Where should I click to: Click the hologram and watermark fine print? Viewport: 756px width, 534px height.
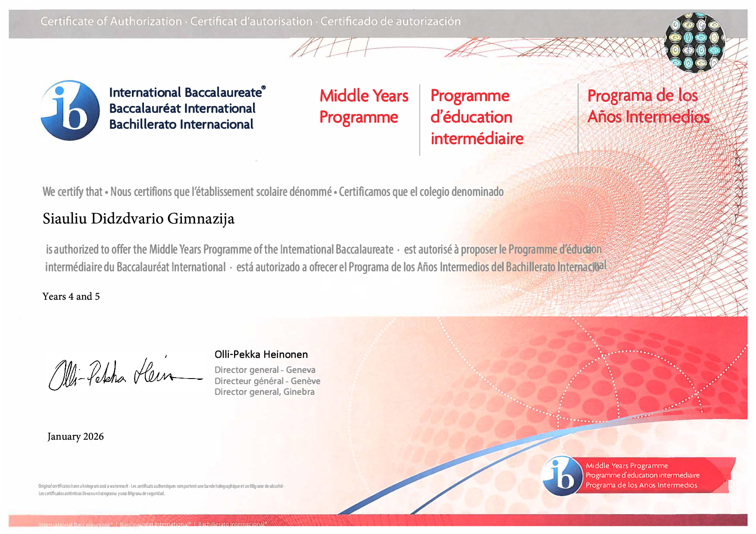(161, 490)
